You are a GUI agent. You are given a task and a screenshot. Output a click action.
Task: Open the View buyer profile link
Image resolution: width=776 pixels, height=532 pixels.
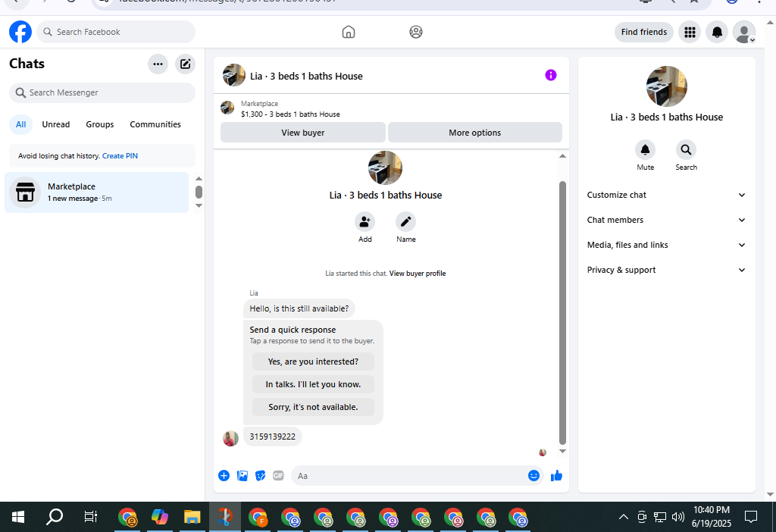pyautogui.click(x=418, y=274)
